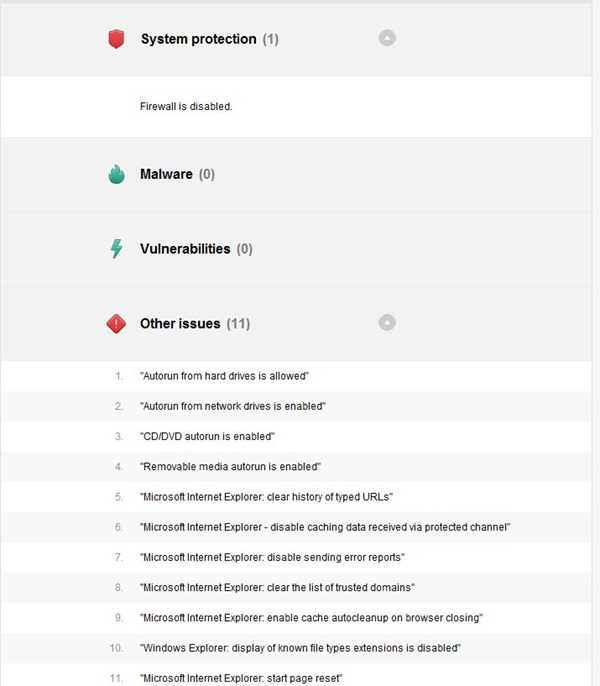This screenshot has width=600, height=686.
Task: Select 'clear the list of trusted domains'
Action: (x=277, y=587)
